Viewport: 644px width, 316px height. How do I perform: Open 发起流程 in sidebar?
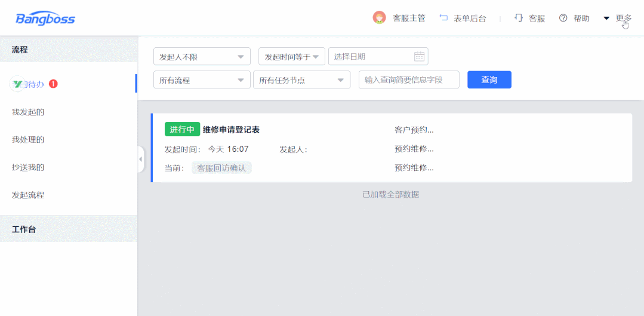coord(28,195)
